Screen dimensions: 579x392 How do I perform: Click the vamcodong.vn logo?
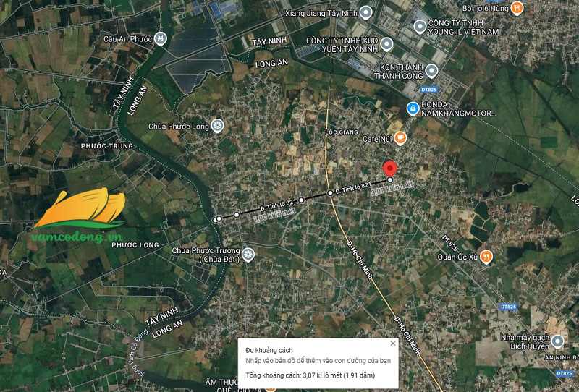tap(80, 216)
